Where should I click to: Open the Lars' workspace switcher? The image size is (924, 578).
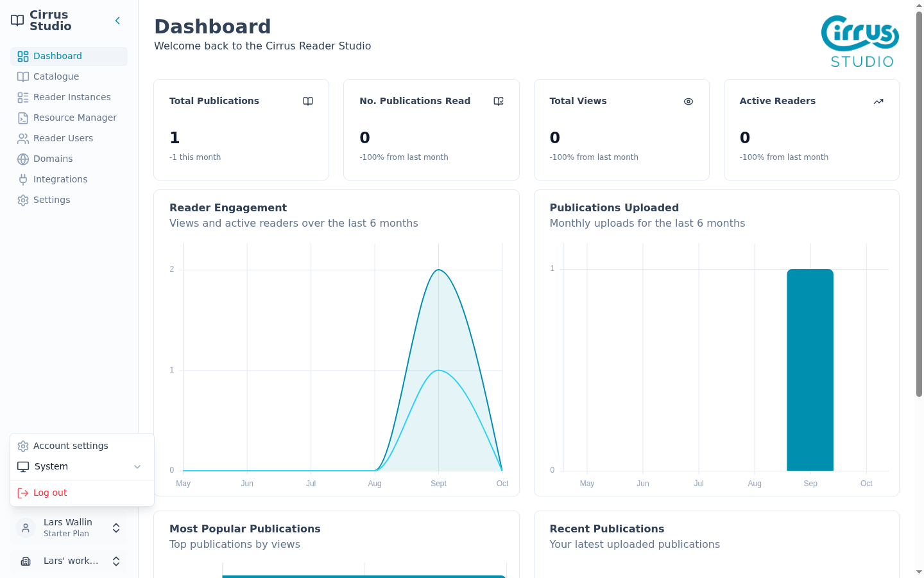tap(69, 561)
